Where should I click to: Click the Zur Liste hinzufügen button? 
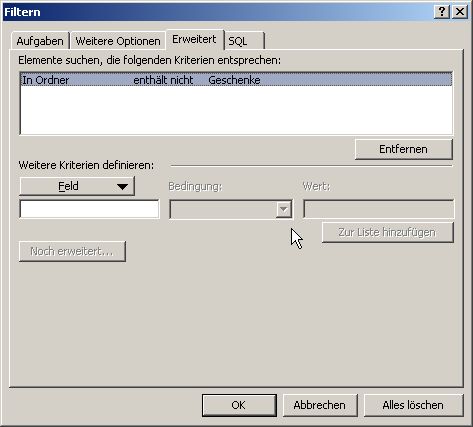tap(387, 232)
